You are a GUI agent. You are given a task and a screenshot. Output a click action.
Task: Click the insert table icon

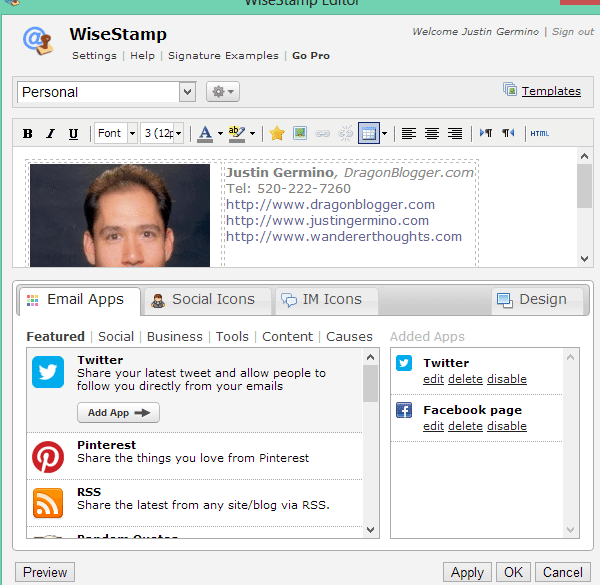[x=369, y=133]
